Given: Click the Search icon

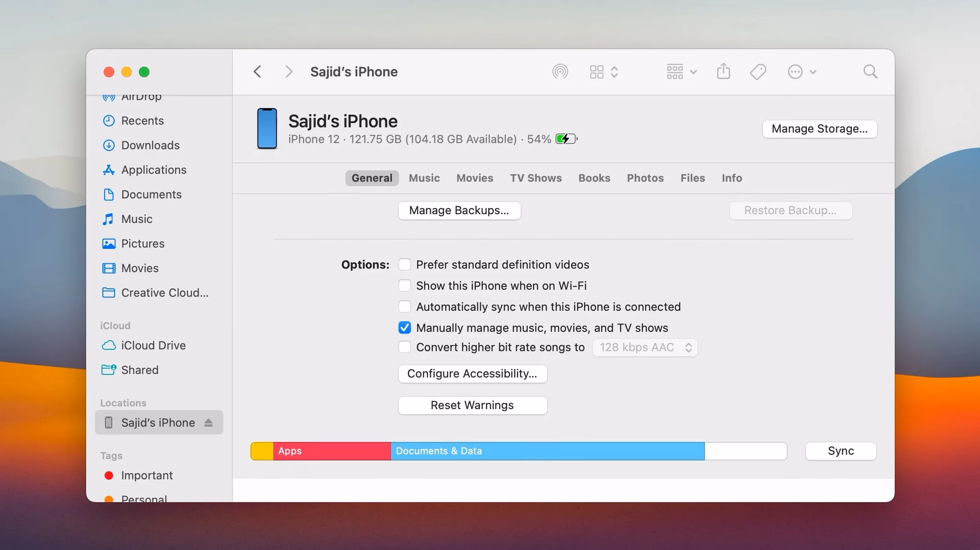Looking at the screenshot, I should pyautogui.click(x=870, y=71).
